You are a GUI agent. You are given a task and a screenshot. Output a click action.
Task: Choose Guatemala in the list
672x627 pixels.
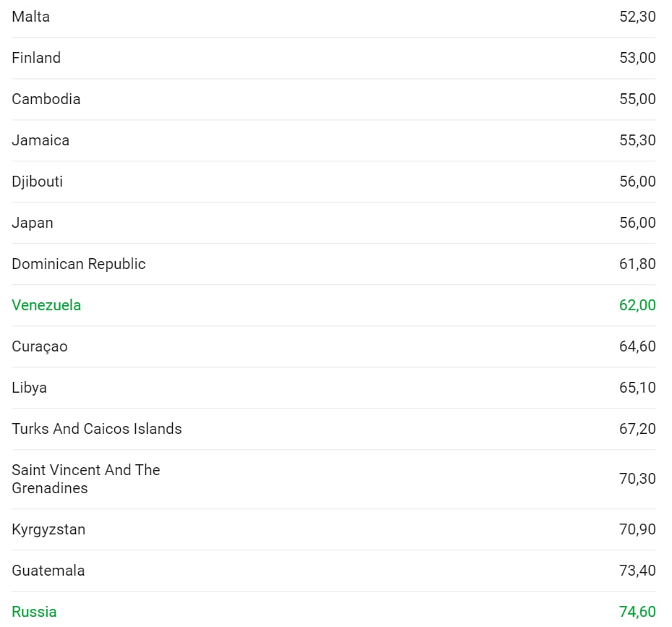333,571
